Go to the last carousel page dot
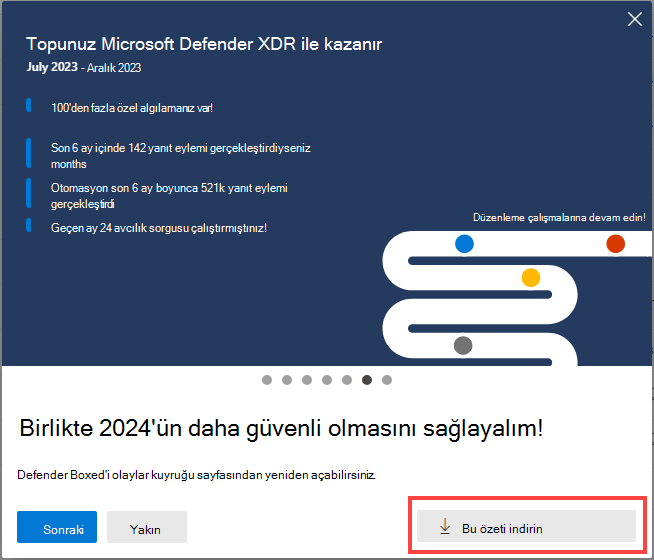 point(387,380)
